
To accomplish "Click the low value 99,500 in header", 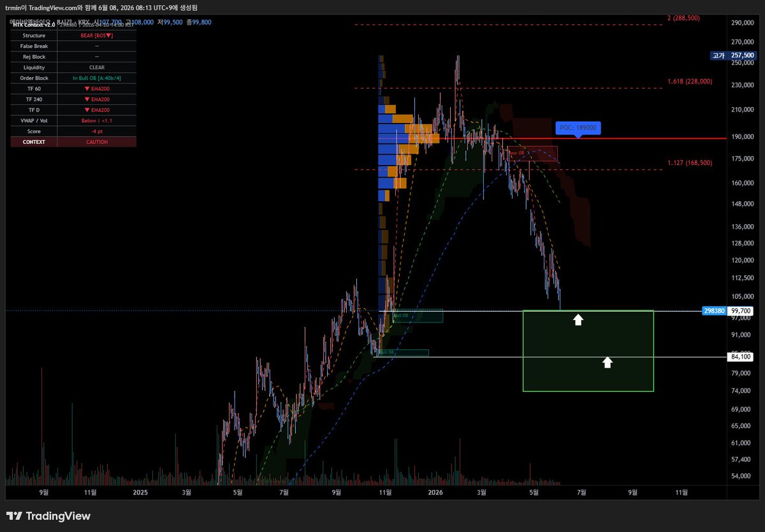I will [x=171, y=22].
